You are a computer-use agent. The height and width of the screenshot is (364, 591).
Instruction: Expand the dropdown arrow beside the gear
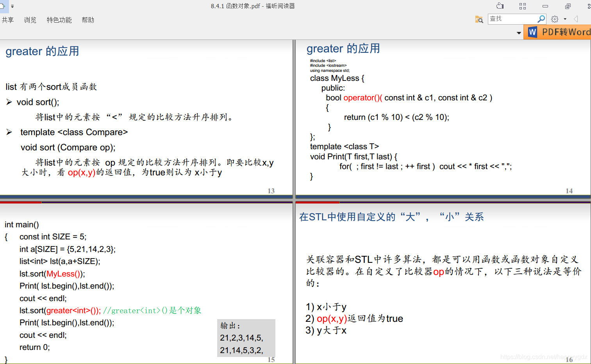pos(565,19)
